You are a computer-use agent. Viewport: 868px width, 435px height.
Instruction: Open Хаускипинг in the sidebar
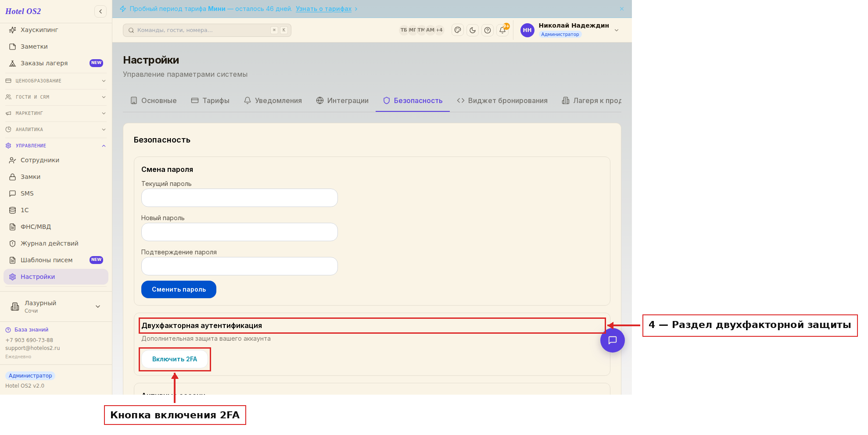point(56,30)
